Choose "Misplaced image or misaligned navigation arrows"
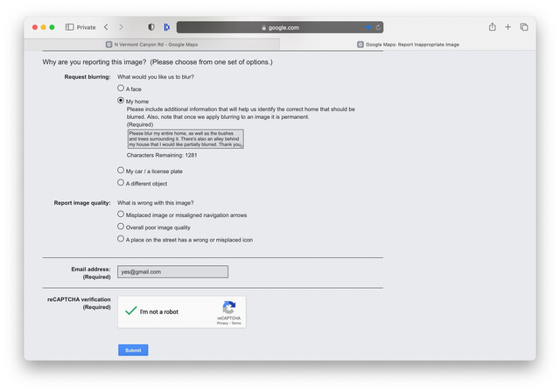Viewport: 560px width, 392px height. 121,214
